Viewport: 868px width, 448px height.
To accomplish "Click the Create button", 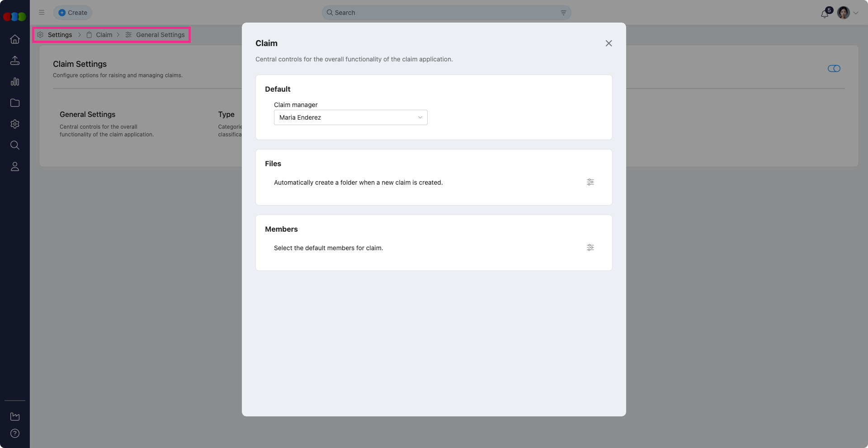I will [73, 13].
